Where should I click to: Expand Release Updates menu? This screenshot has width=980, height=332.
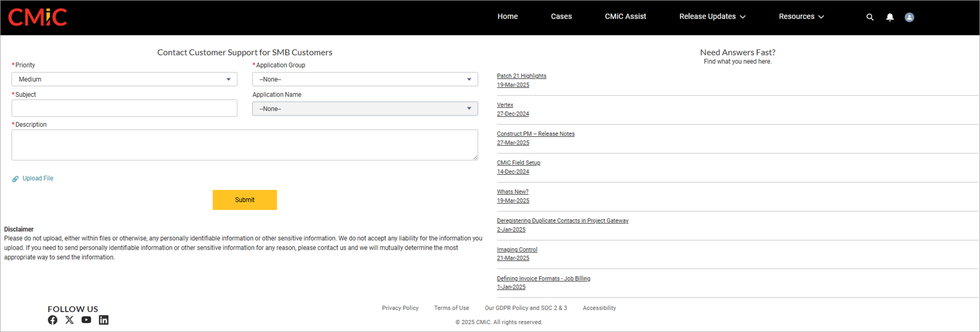[x=712, y=17]
